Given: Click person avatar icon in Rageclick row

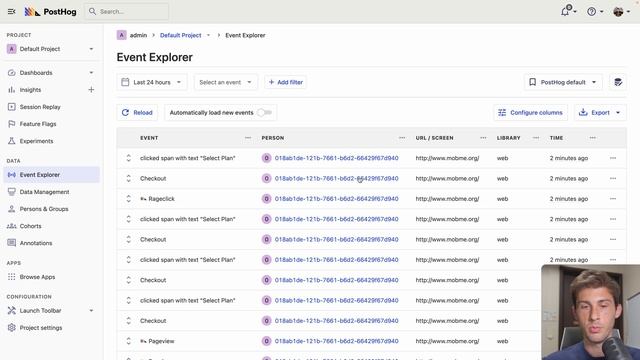Looking at the screenshot, I should (267, 199).
